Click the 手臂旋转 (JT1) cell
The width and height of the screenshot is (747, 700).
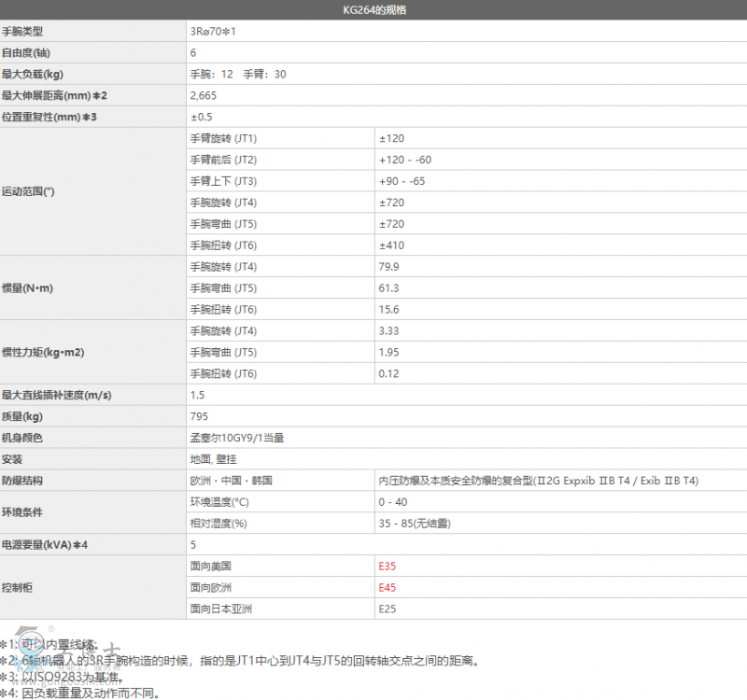click(223, 139)
